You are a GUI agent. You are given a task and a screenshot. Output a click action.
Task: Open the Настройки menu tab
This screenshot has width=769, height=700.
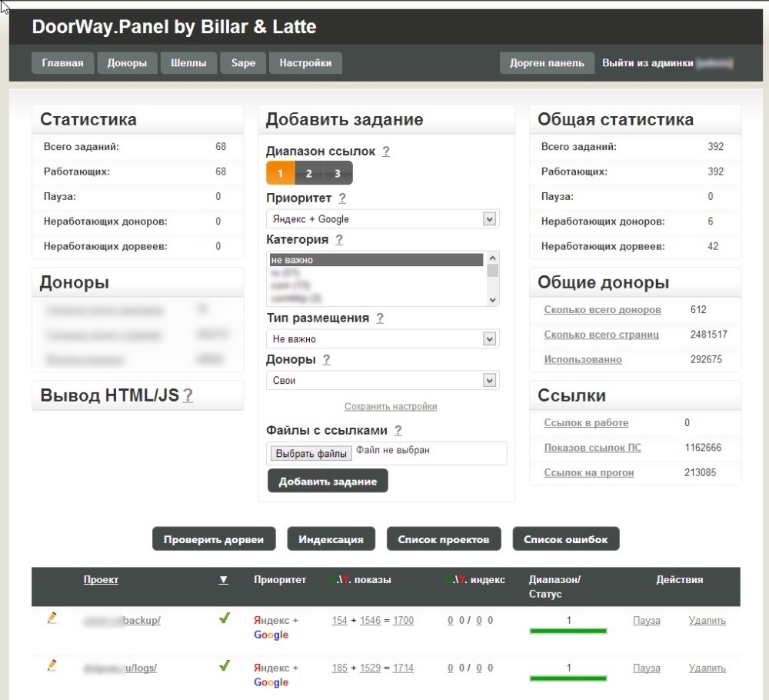[x=305, y=63]
